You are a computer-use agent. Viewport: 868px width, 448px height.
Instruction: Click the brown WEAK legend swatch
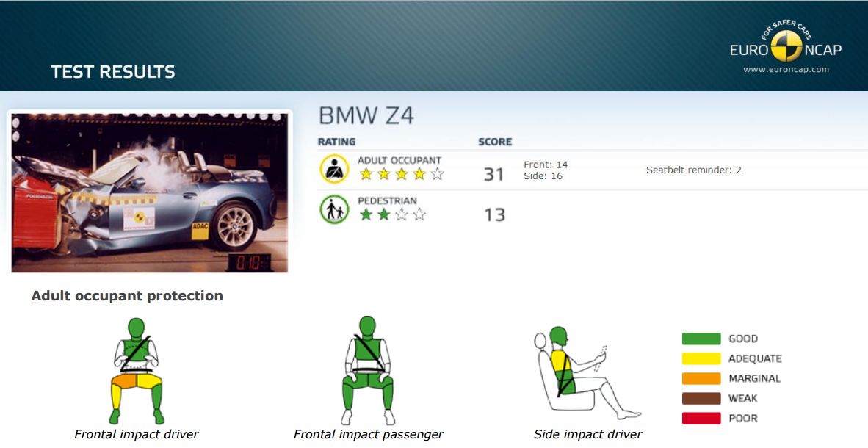click(701, 399)
